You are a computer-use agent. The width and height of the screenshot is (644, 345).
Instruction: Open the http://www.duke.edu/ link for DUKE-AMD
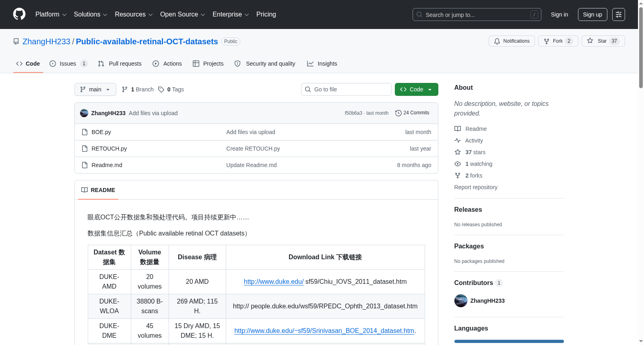pos(274,282)
